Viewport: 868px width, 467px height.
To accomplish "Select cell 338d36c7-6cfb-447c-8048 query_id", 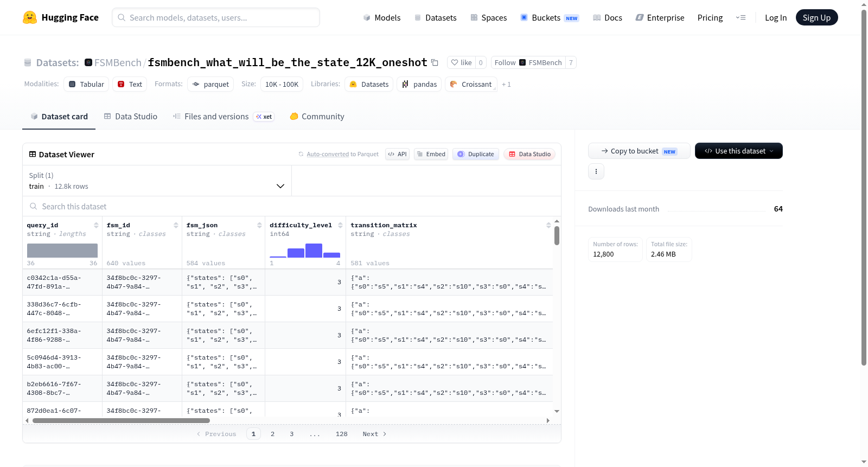I will (62, 309).
